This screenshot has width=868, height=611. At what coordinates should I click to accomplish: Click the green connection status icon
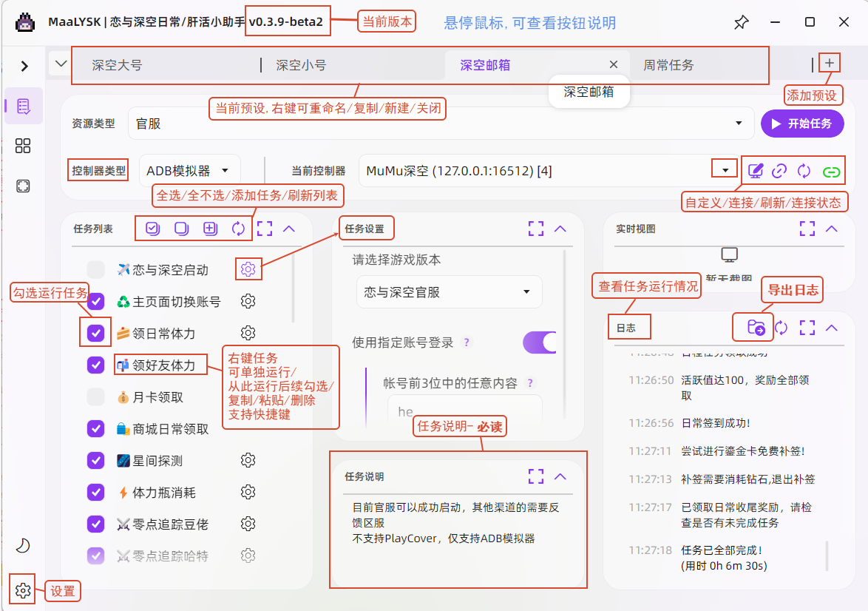point(831,172)
